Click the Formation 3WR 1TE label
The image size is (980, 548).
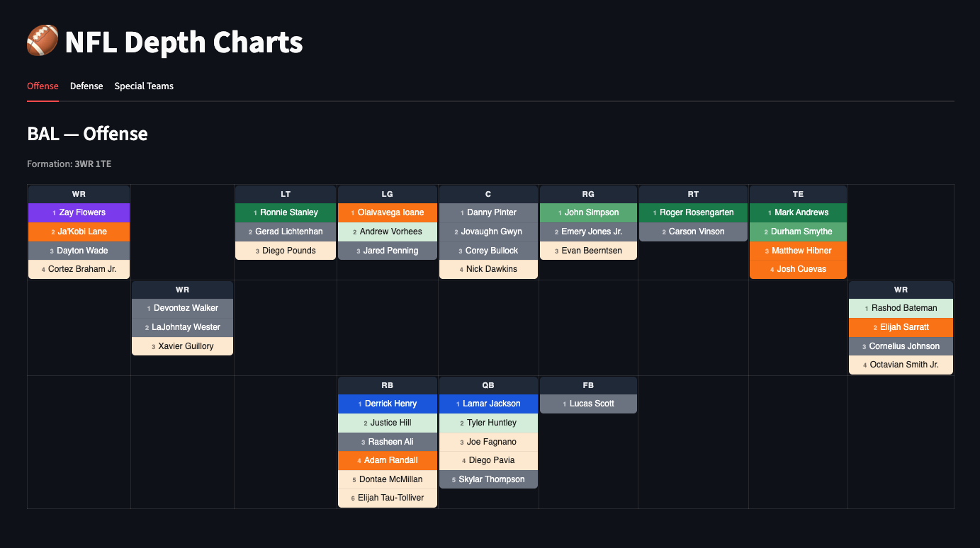click(69, 164)
